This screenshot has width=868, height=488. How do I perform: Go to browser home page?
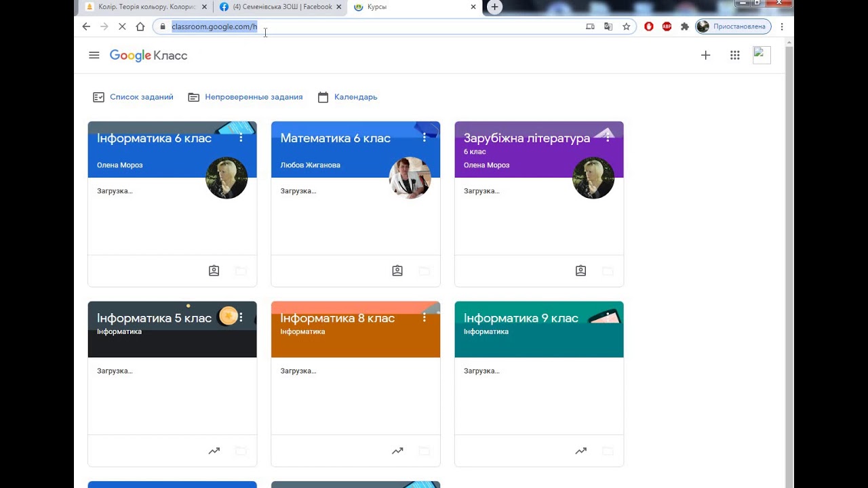pyautogui.click(x=140, y=26)
